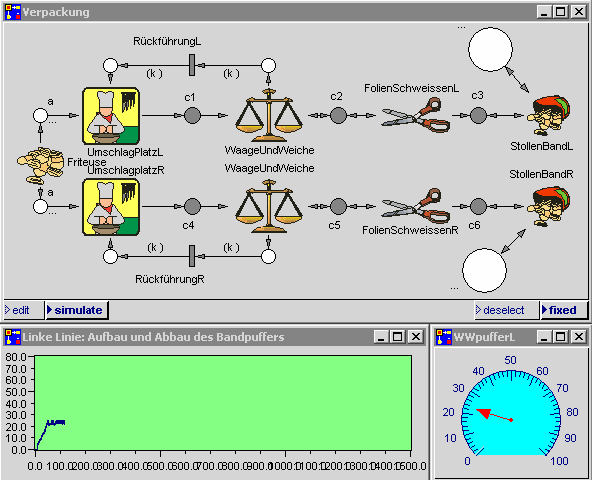The height and width of the screenshot is (480, 592).
Task: Maximize the Linke Linie chart window
Action: click(x=398, y=336)
